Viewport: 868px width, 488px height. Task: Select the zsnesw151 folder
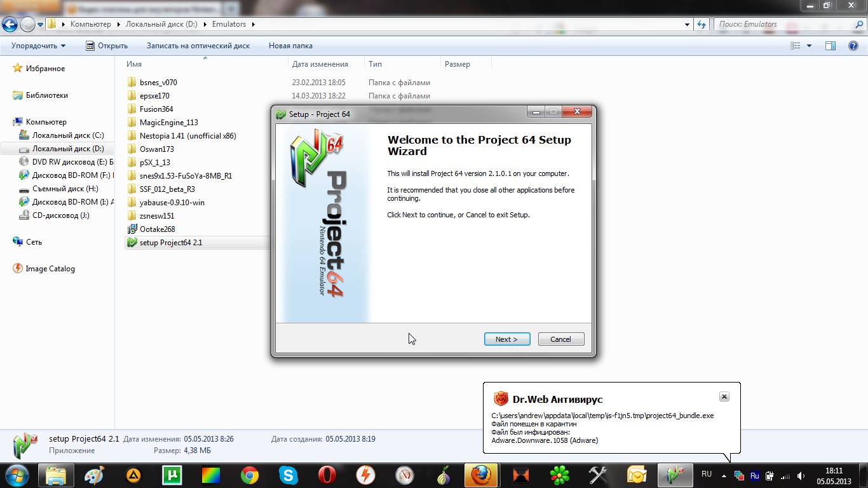pos(157,216)
